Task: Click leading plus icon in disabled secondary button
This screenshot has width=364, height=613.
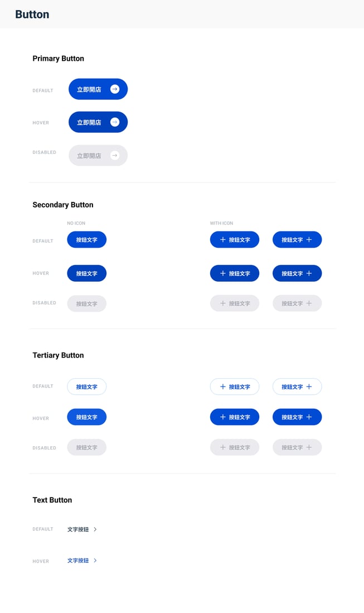Action: (223, 303)
